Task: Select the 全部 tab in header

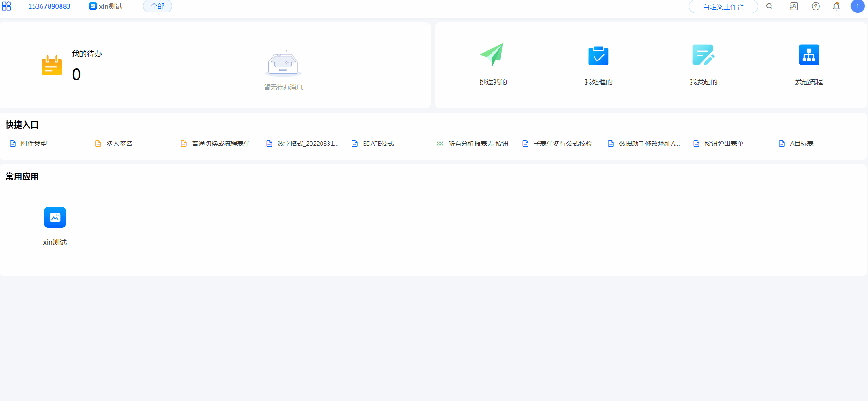Action: (158, 6)
